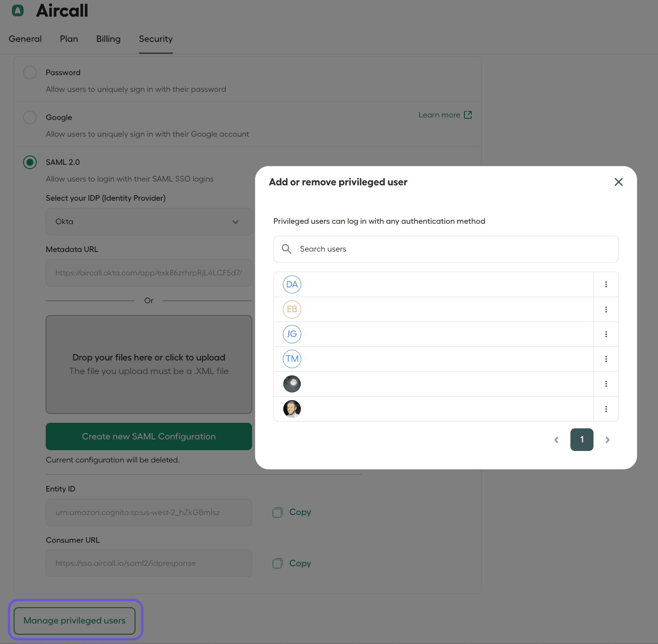Click the copy icon beside Entity ID
This screenshot has width=658, height=644.
278,512
